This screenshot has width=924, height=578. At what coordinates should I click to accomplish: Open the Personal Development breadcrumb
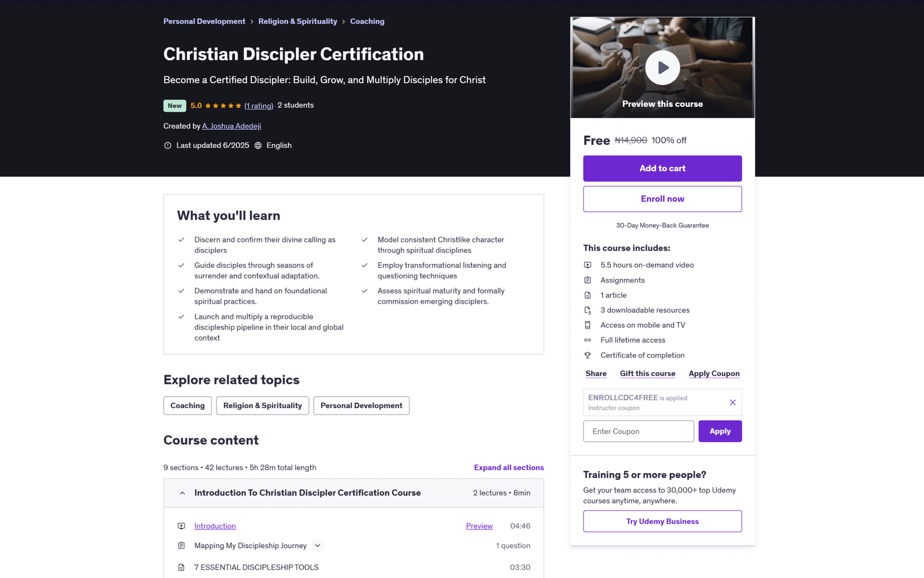(x=204, y=21)
